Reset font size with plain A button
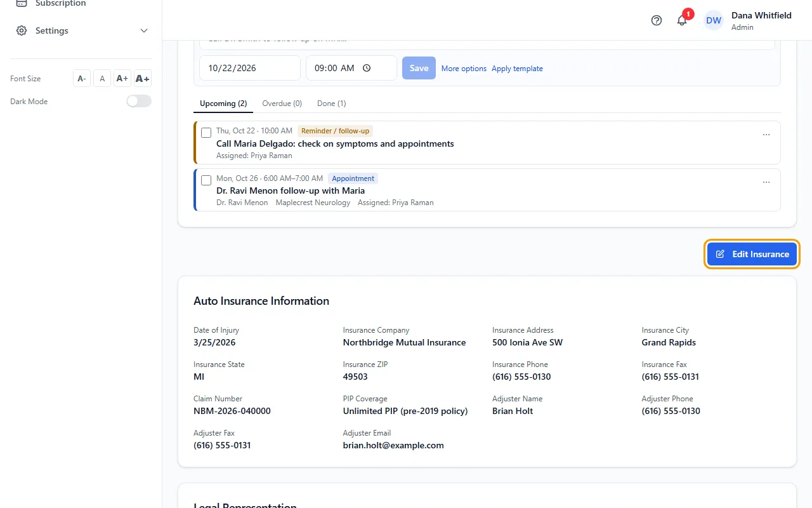 tap(102, 79)
